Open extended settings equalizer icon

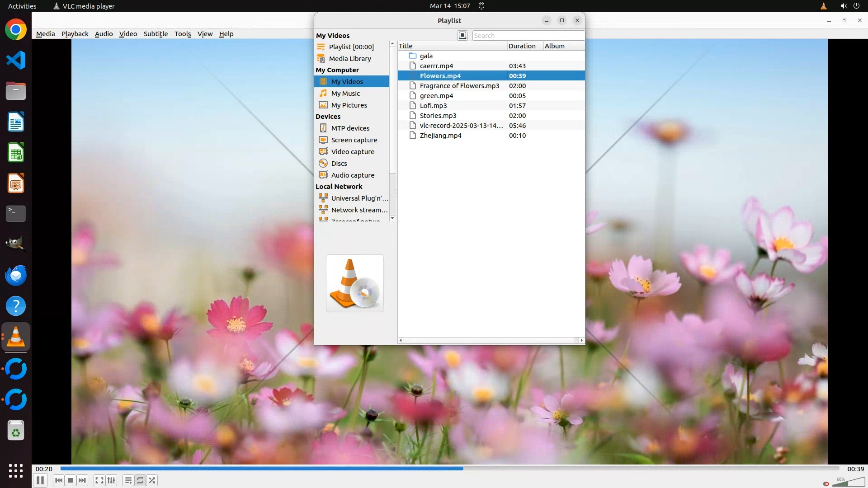[x=111, y=480]
